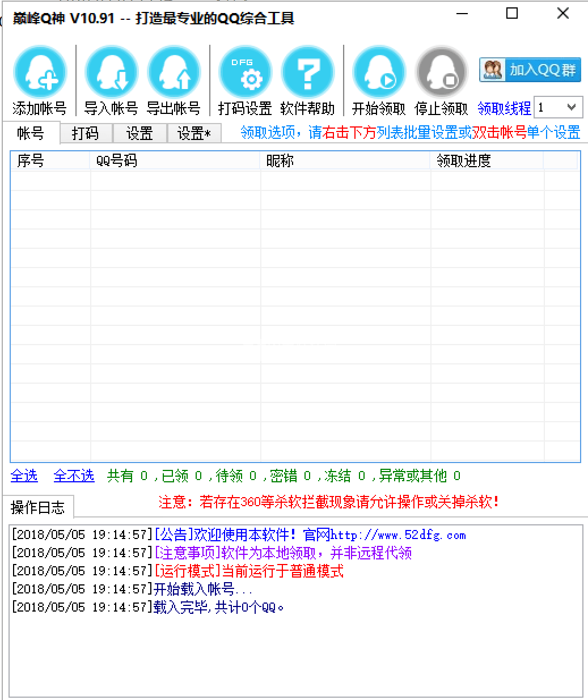The width and height of the screenshot is (588, 700).
Task: Click the red 360 antivirus warning text
Action: tap(329, 502)
